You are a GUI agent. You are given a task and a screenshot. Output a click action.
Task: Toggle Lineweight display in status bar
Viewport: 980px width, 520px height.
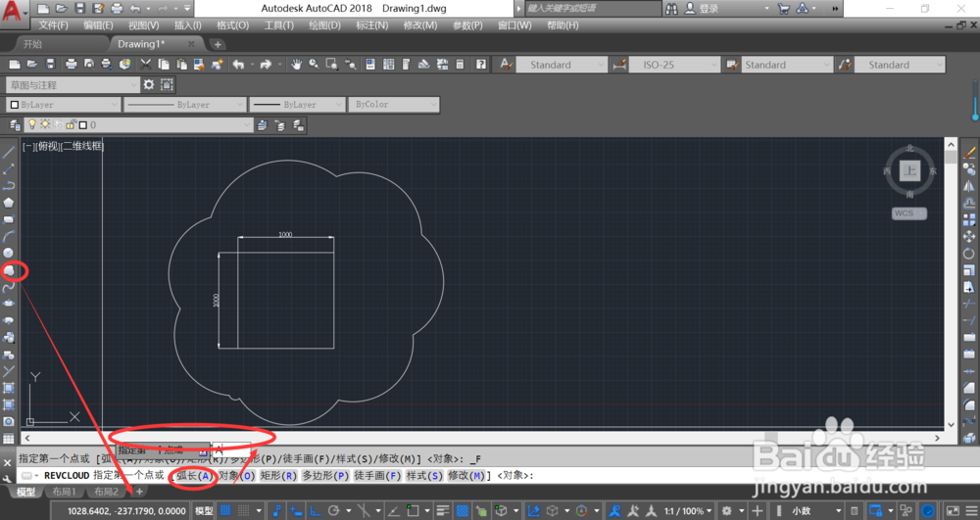443,510
